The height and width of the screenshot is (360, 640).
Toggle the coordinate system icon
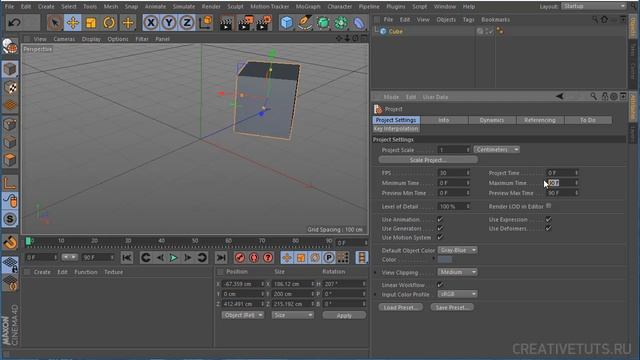tap(205, 23)
